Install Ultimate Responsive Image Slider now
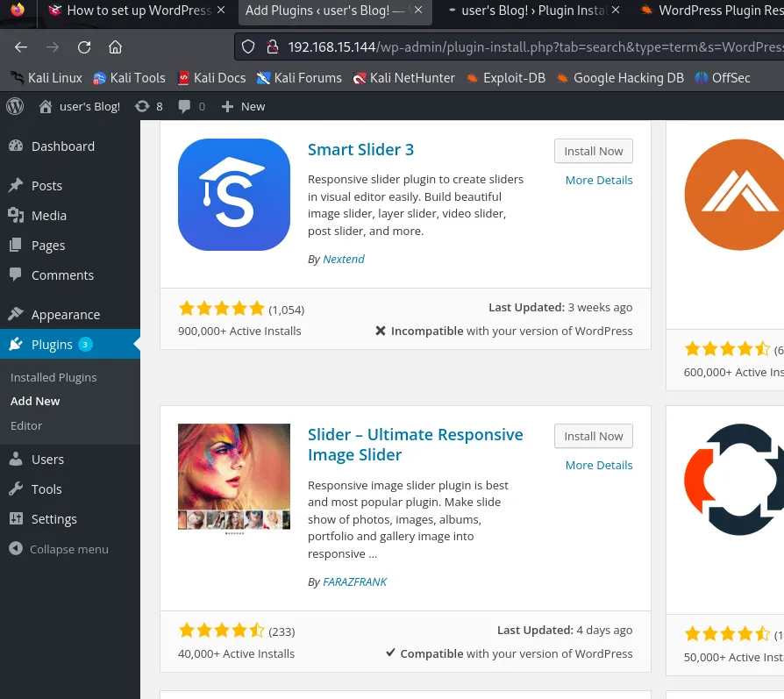This screenshot has width=784, height=699. pos(594,436)
